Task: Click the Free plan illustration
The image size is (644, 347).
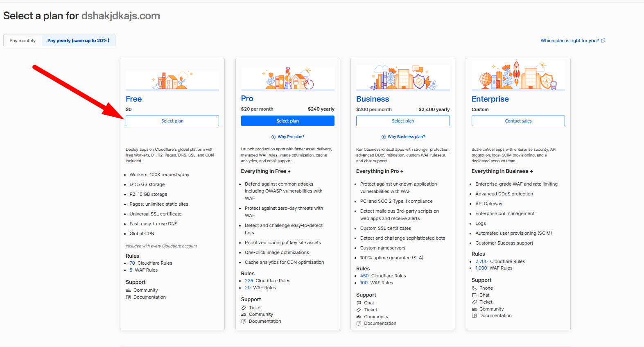Action: click(172, 80)
